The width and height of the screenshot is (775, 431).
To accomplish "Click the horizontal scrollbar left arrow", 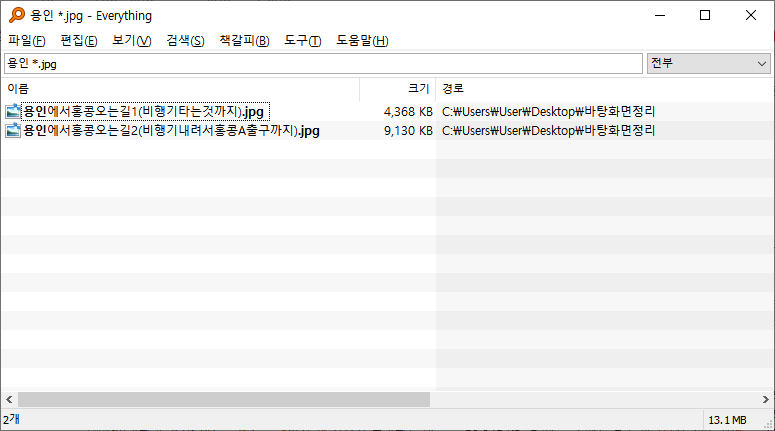I will [9, 399].
